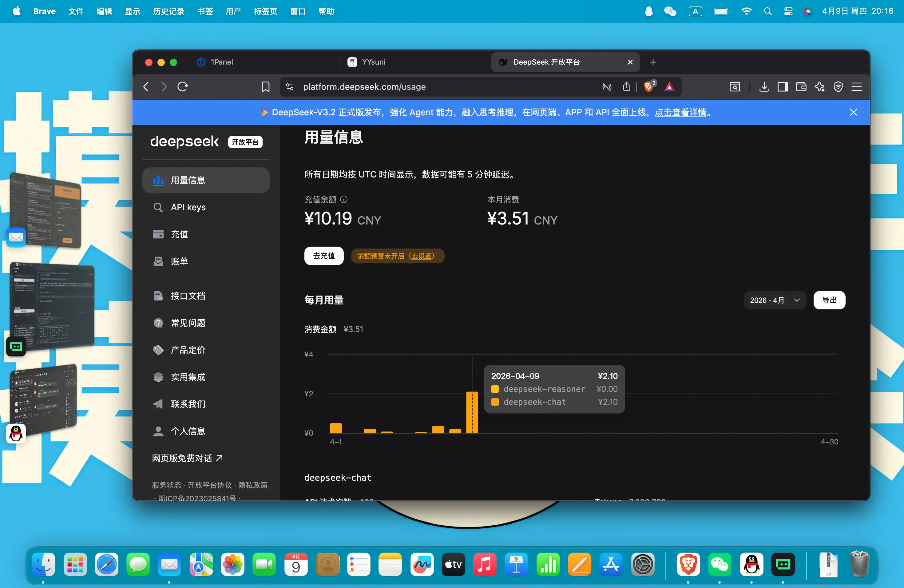Click the Brave Rewards triangle icon

[669, 87]
